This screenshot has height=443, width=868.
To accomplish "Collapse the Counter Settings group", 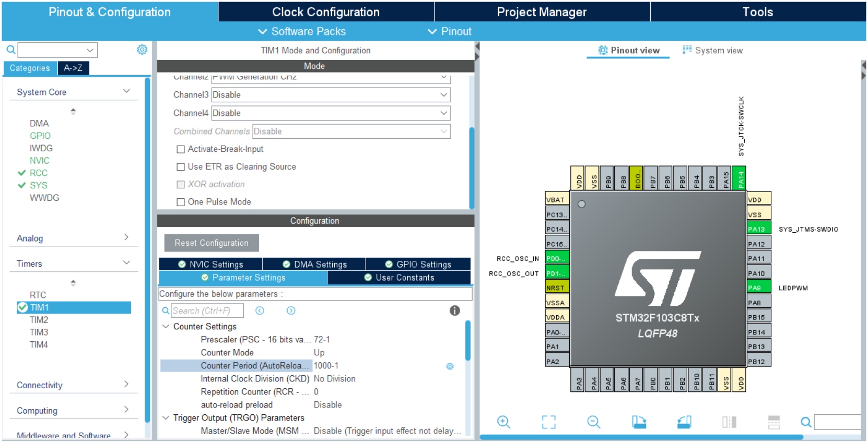I will point(166,327).
